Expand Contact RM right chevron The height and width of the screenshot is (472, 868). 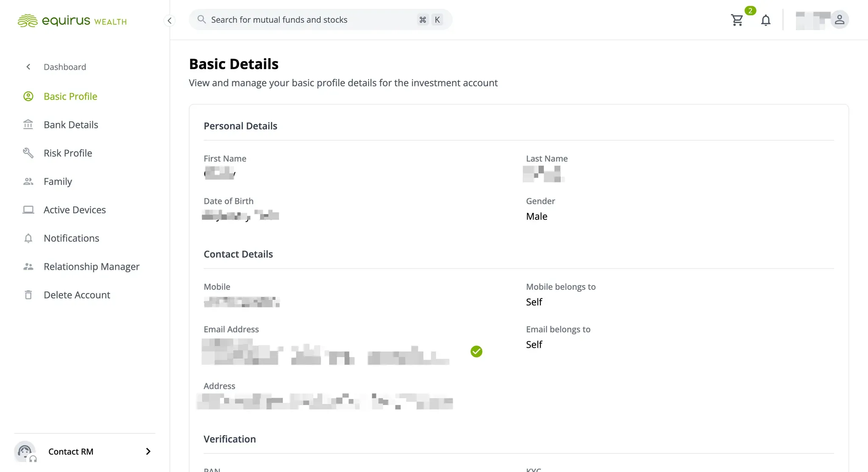click(x=148, y=452)
